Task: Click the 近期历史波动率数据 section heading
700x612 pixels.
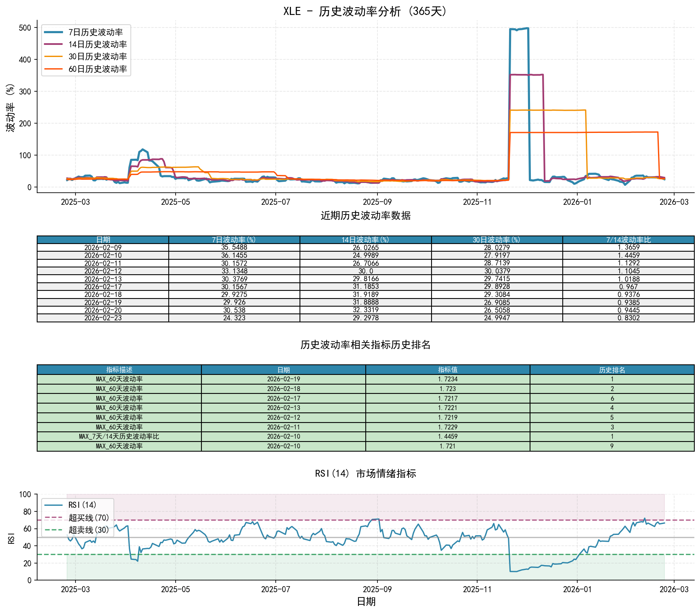Action: (365, 216)
